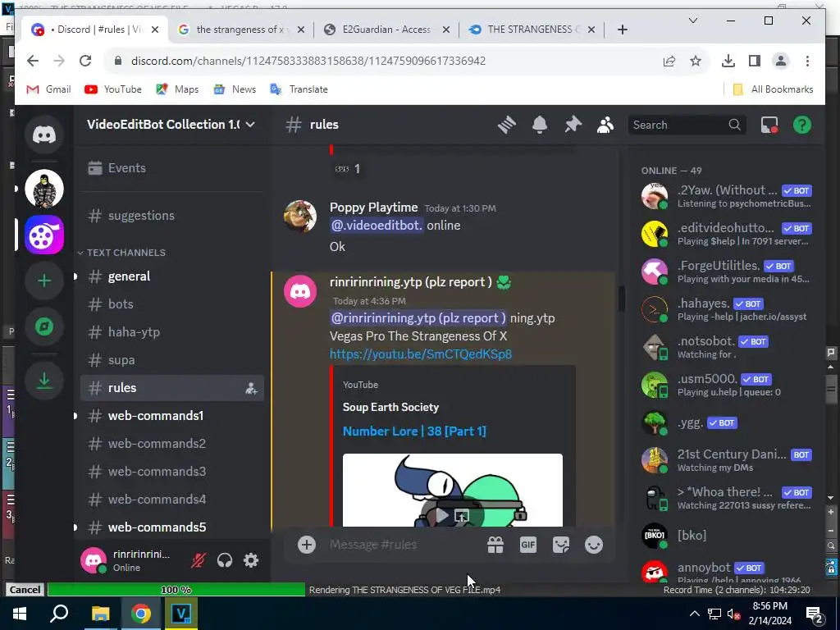This screenshot has height=630, width=840.
Task: Open Gmail bookmark
Action: (x=48, y=89)
